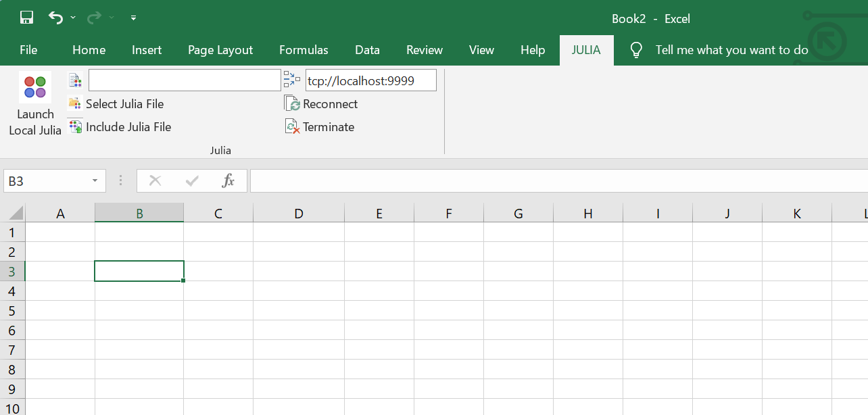Click inside the formula bar input
Image resolution: width=868 pixels, height=415 pixels.
[x=559, y=181]
